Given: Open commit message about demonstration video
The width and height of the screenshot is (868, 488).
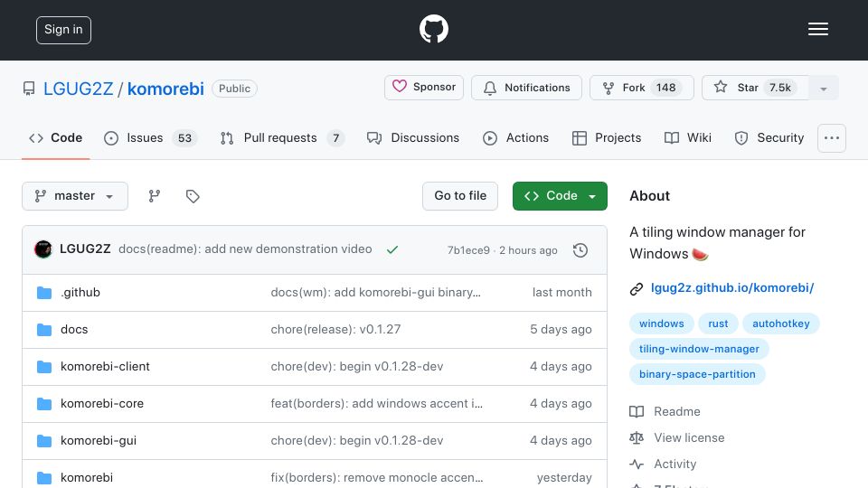Looking at the screenshot, I should coord(245,249).
